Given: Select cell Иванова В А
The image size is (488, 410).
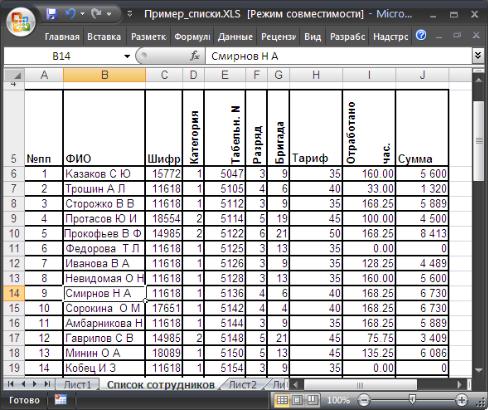Looking at the screenshot, I should coord(104,263).
